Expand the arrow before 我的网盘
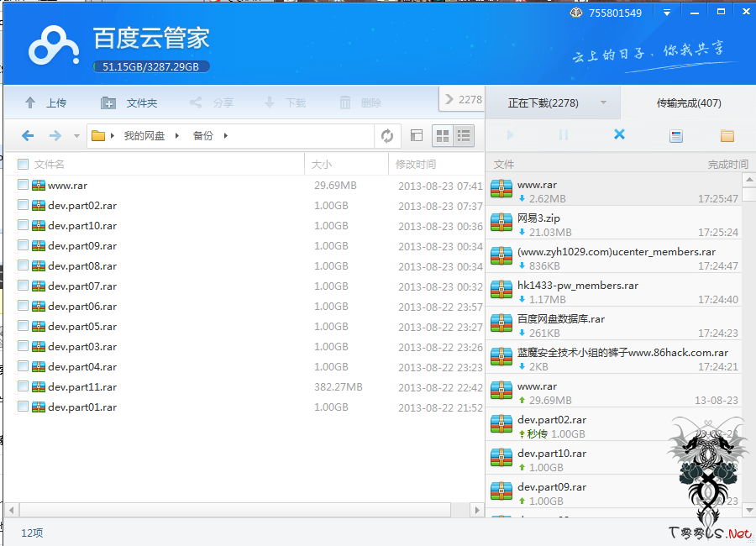756x546 pixels. tap(113, 135)
